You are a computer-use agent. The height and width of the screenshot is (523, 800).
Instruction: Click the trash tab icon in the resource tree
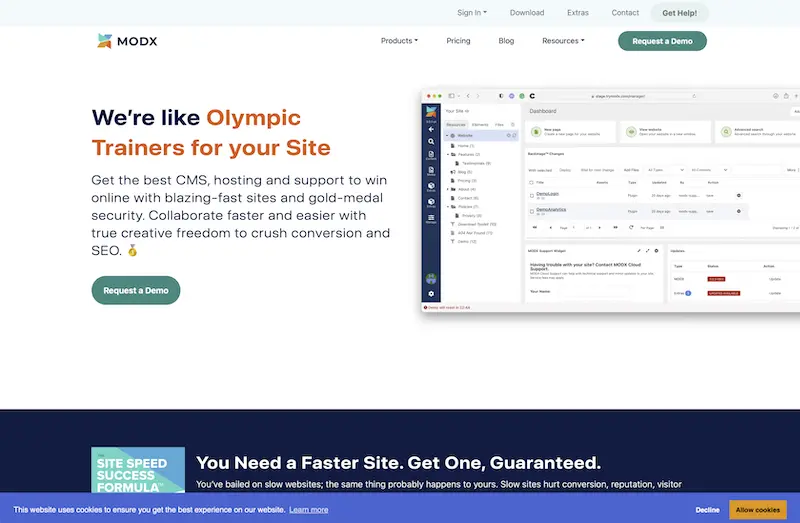click(513, 124)
